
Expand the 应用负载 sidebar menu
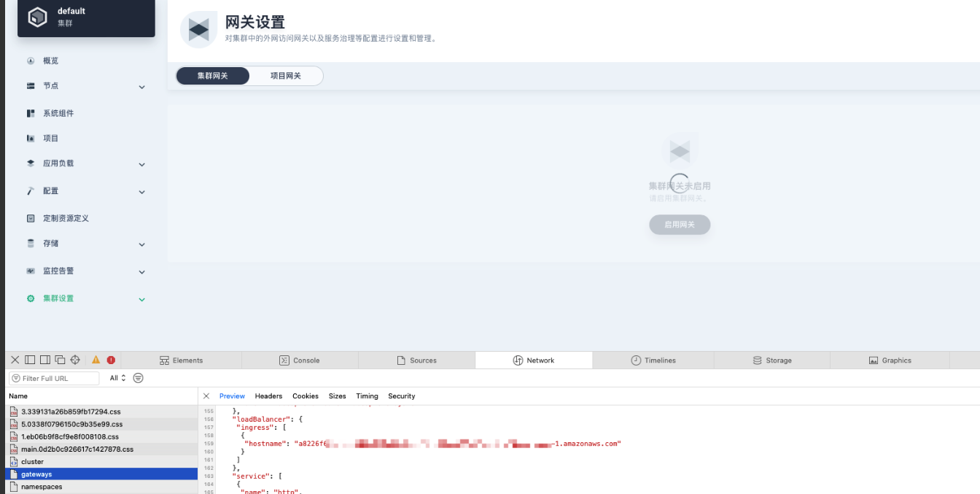click(x=141, y=163)
